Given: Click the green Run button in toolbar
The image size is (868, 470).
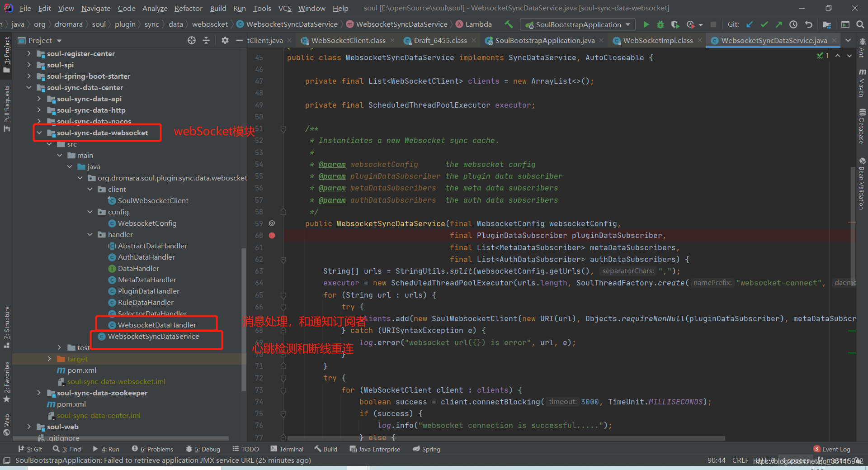Looking at the screenshot, I should (646, 24).
